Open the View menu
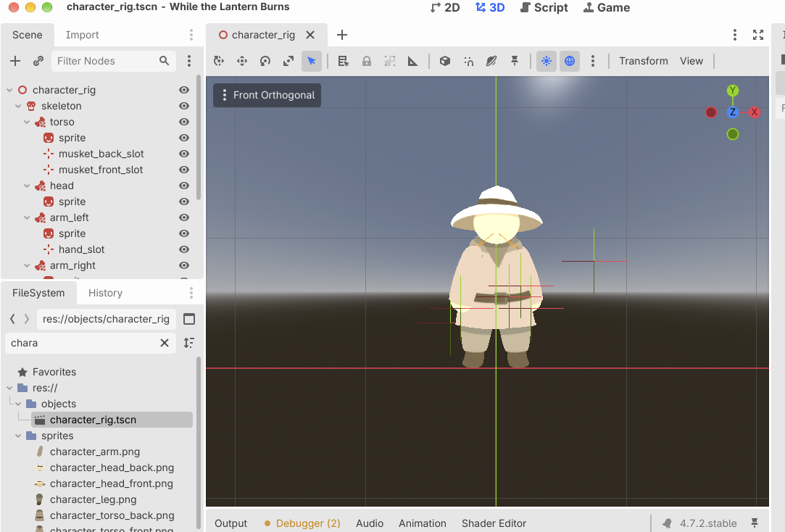The width and height of the screenshot is (785, 532). tap(691, 61)
